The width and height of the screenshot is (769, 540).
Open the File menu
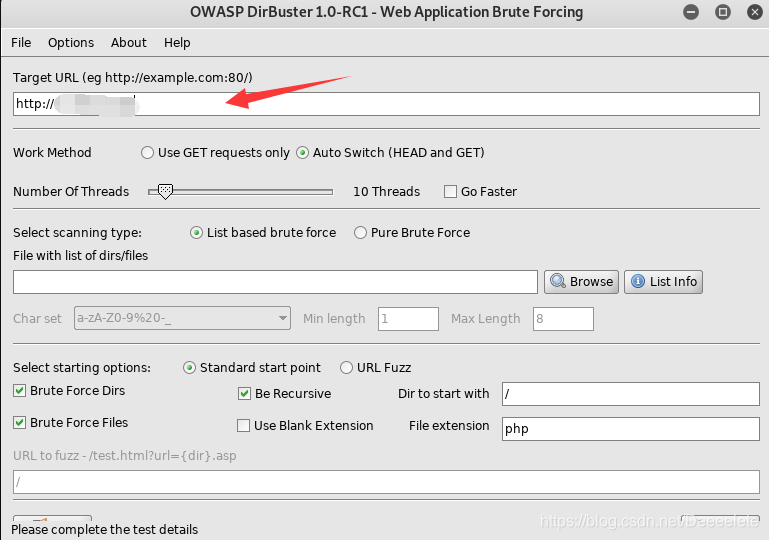pyautogui.click(x=21, y=43)
